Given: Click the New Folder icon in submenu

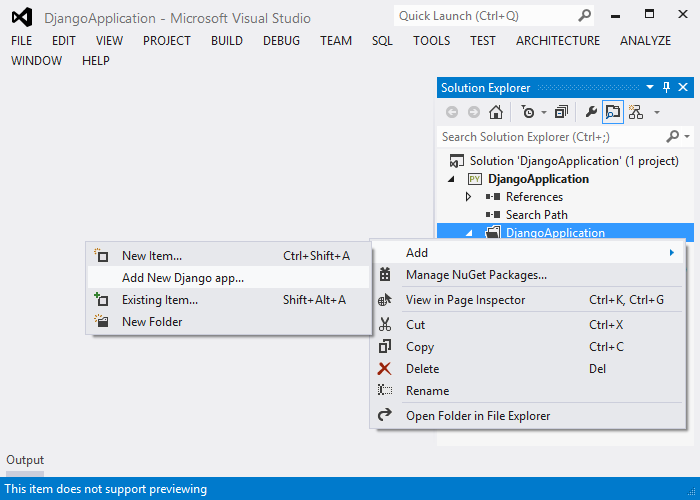Looking at the screenshot, I should tap(101, 321).
